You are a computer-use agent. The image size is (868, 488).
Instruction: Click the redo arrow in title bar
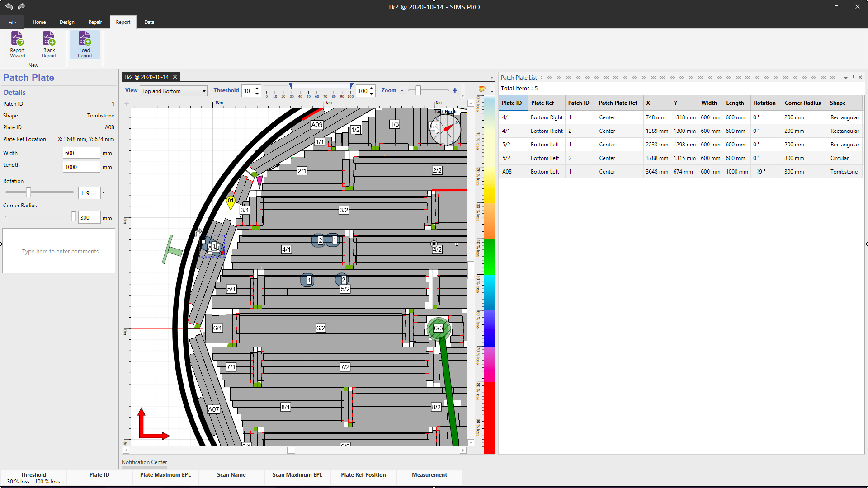click(x=21, y=7)
